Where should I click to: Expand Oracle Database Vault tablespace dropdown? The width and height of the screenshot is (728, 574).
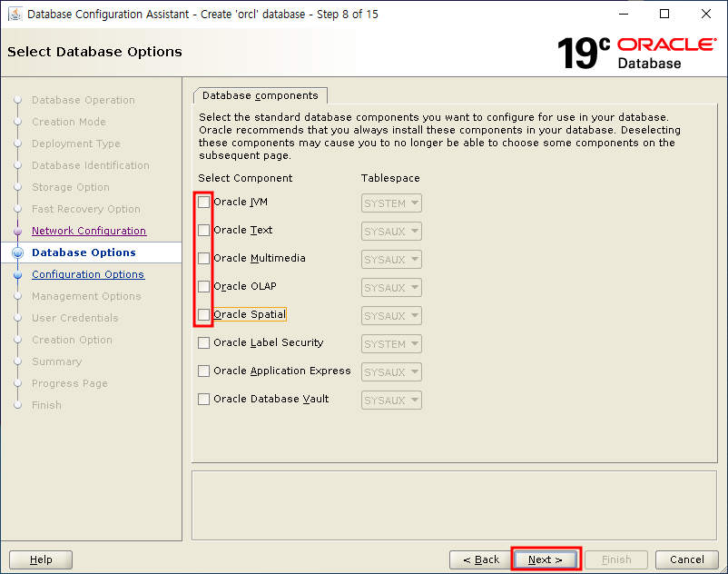pos(391,401)
